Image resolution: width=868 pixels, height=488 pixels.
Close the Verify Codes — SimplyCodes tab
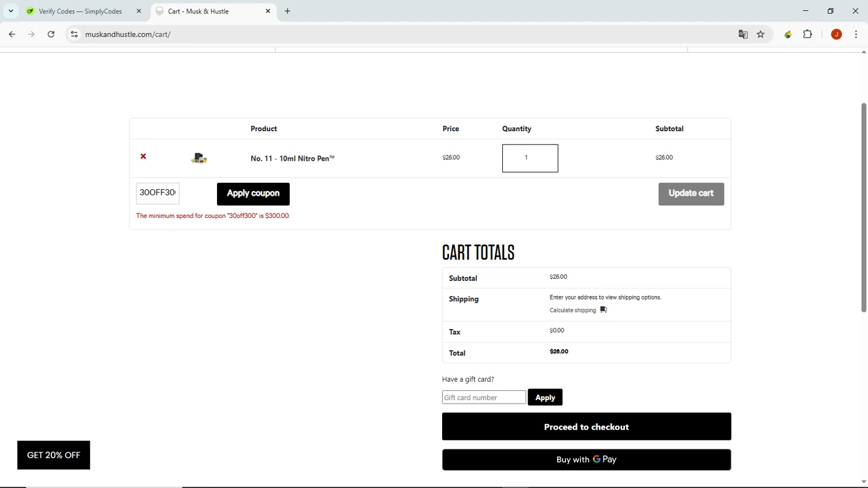click(x=139, y=11)
